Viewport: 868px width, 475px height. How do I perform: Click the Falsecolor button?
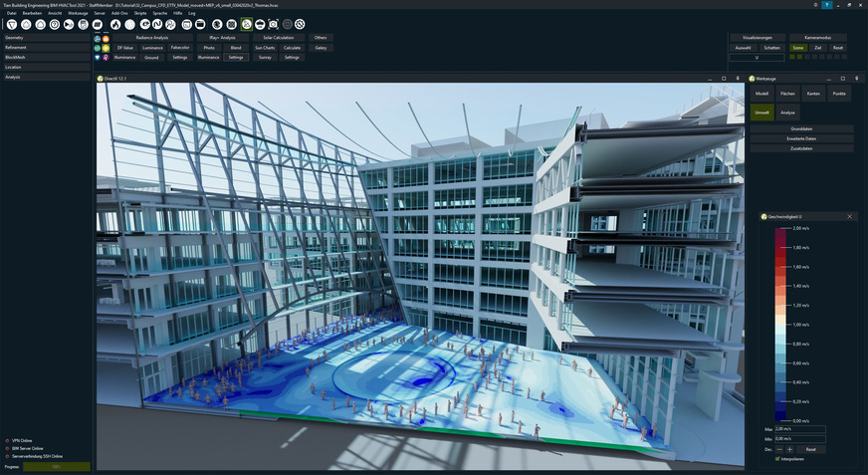[x=180, y=47]
